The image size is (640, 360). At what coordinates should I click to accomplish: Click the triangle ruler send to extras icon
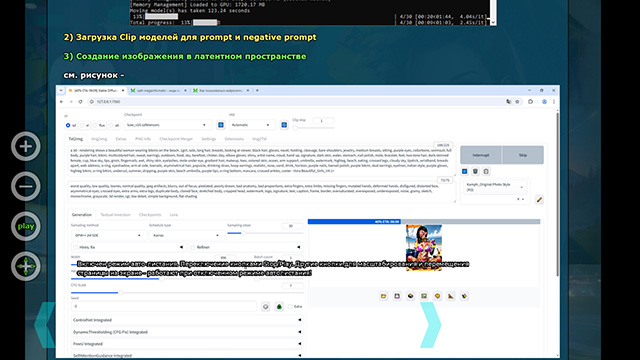pyautogui.click(x=451, y=296)
